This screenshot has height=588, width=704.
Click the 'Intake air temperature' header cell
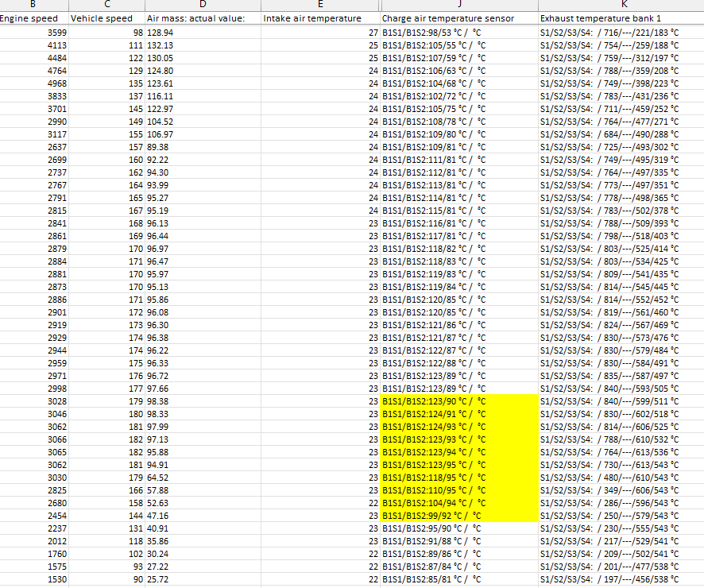(320, 18)
